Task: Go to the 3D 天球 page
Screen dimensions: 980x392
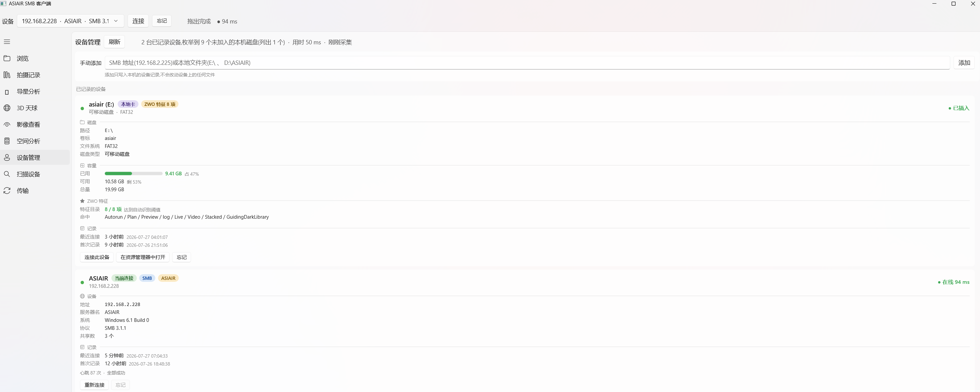Action: [x=35, y=108]
